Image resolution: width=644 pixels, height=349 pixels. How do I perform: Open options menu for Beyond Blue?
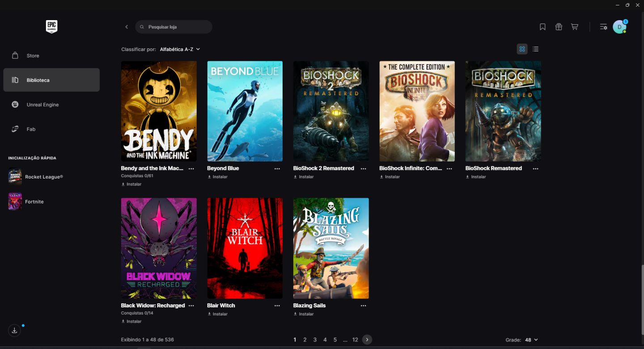coord(277,169)
